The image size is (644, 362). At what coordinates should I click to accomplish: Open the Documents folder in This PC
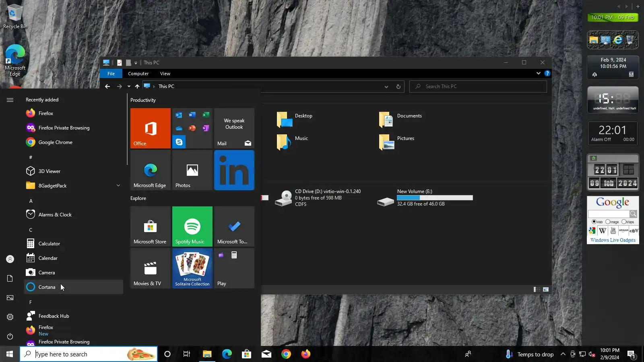[x=400, y=119]
